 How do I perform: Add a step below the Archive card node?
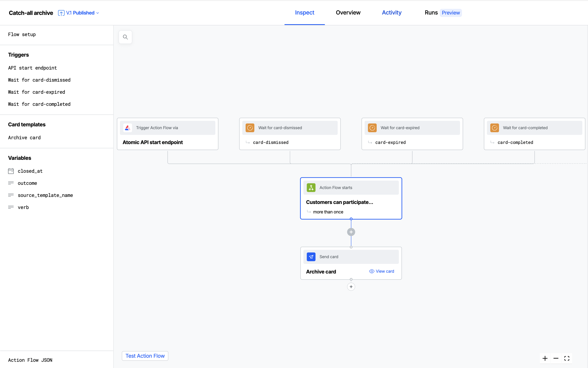351,287
